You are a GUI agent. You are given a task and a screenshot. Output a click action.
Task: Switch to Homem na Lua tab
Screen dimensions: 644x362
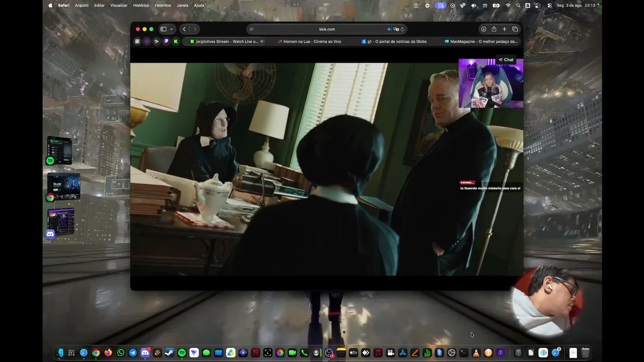point(309,41)
